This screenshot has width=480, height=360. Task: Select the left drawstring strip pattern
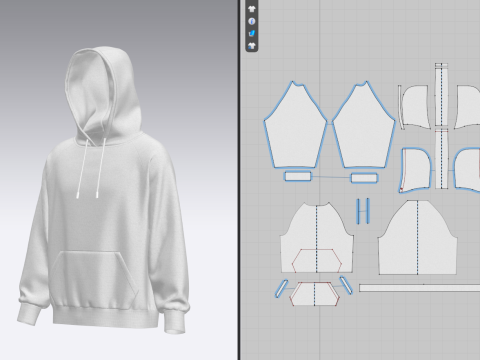pyautogui.click(x=358, y=211)
